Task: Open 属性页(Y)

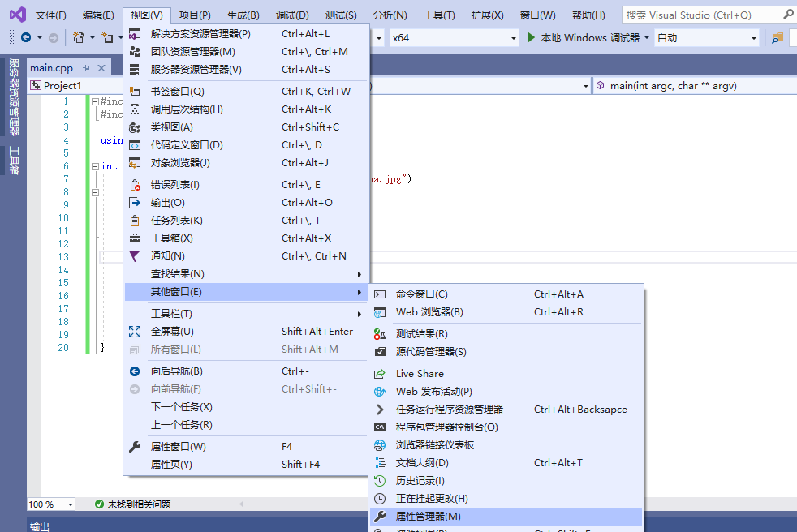Action: click(x=246, y=465)
